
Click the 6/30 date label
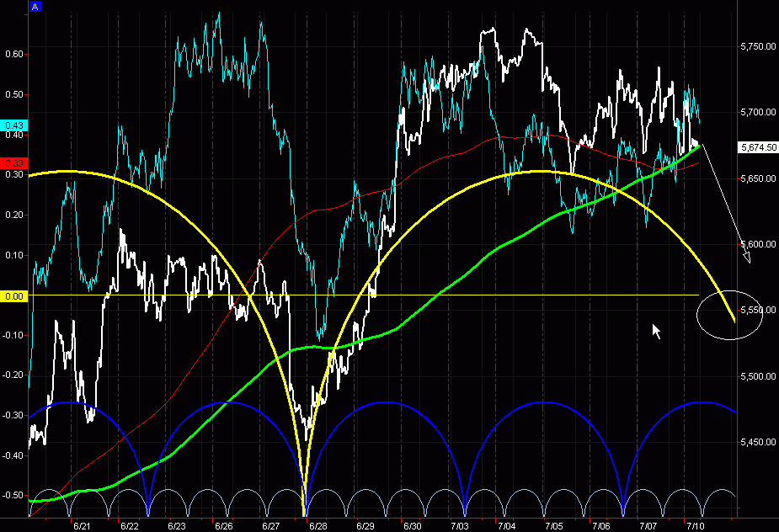point(413,526)
